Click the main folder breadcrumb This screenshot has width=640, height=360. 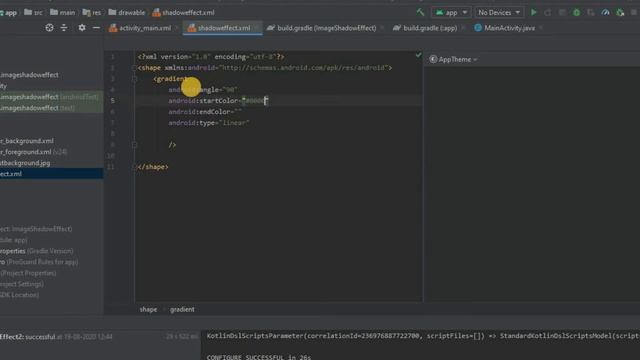[x=62, y=13]
